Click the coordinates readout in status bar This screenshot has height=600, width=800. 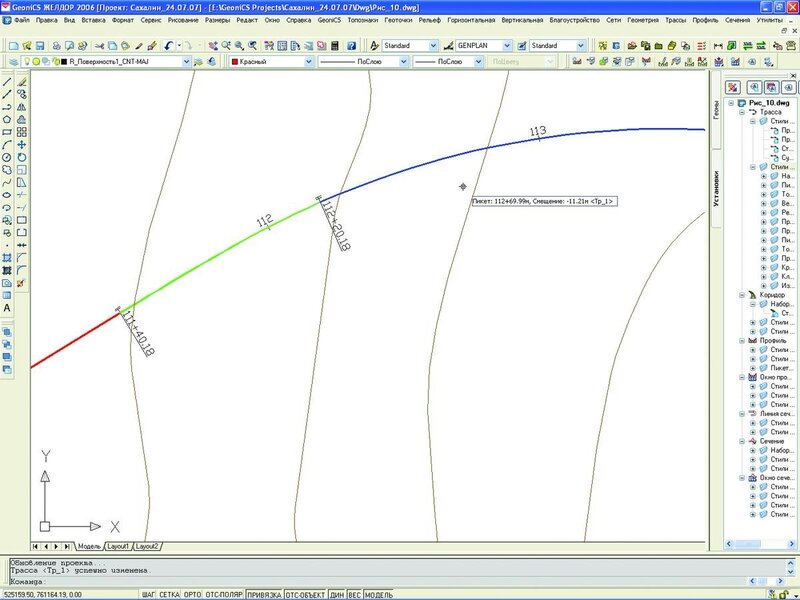tap(43, 595)
